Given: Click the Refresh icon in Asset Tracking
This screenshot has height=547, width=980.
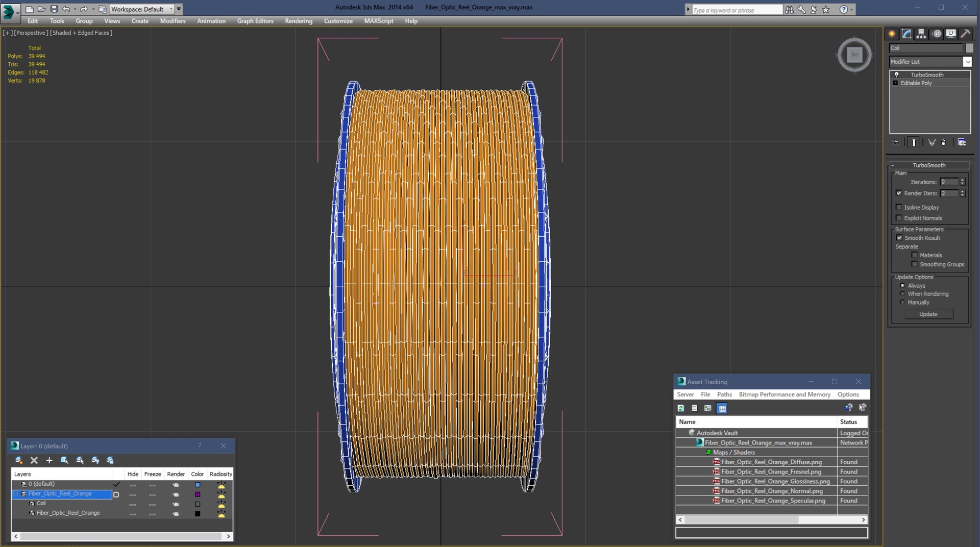Looking at the screenshot, I should 681,408.
